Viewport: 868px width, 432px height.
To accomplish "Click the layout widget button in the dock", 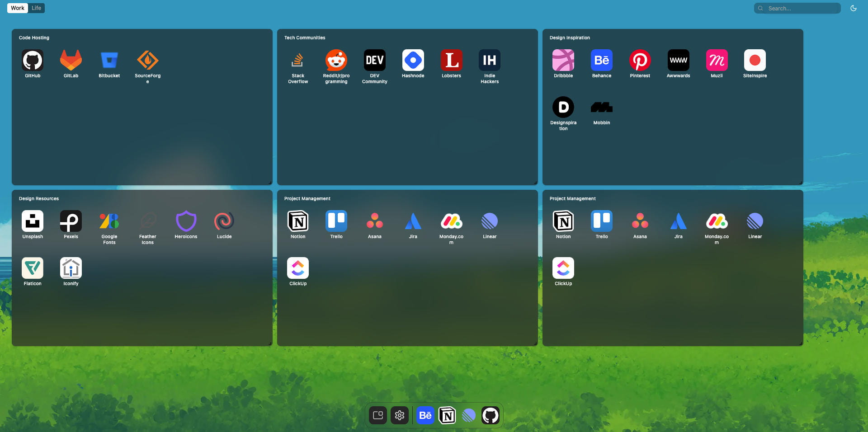I will point(378,415).
